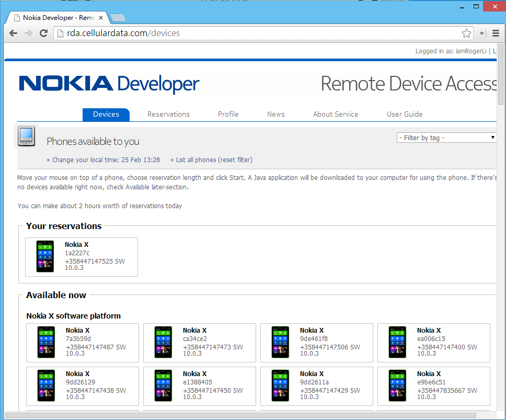Viewport: 506px width, 420px height.
Task: Open the Chrome hamburger menu
Action: pos(496,33)
